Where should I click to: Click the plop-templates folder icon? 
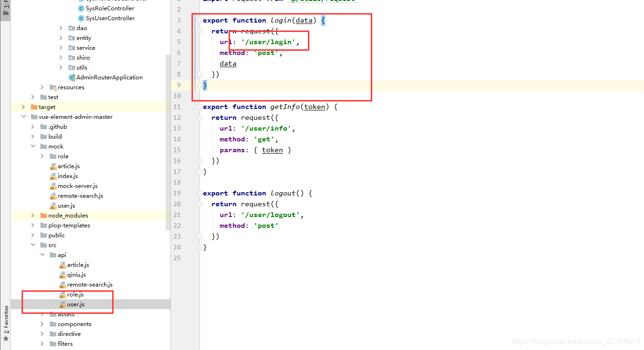click(44, 226)
